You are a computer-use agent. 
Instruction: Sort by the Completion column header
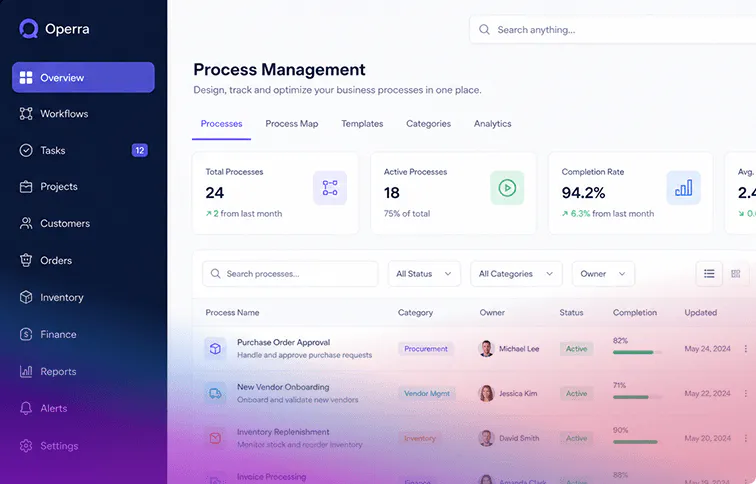tap(634, 312)
